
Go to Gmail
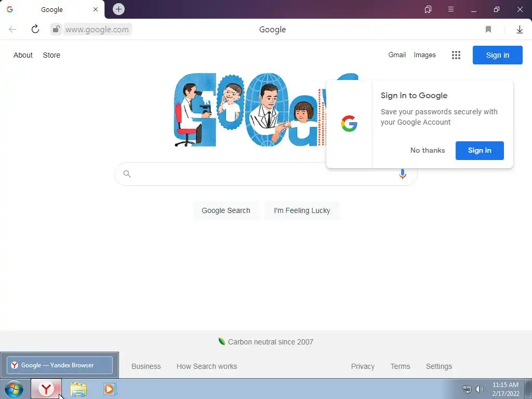[397, 55]
